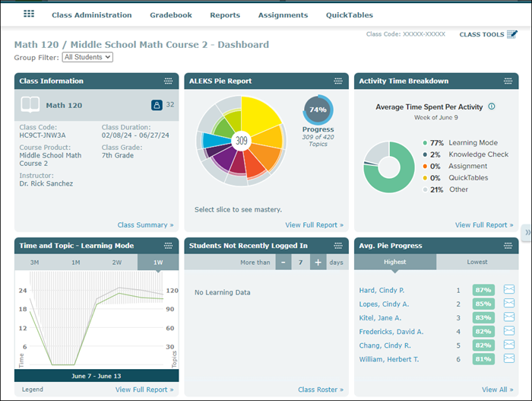Open Class Information panel grid options

[168, 81]
